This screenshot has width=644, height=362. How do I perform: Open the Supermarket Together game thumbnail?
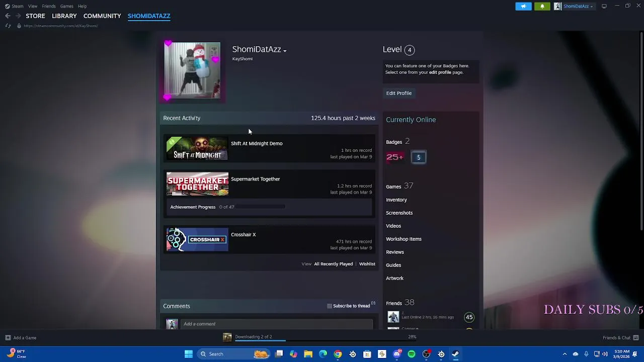coord(197,184)
